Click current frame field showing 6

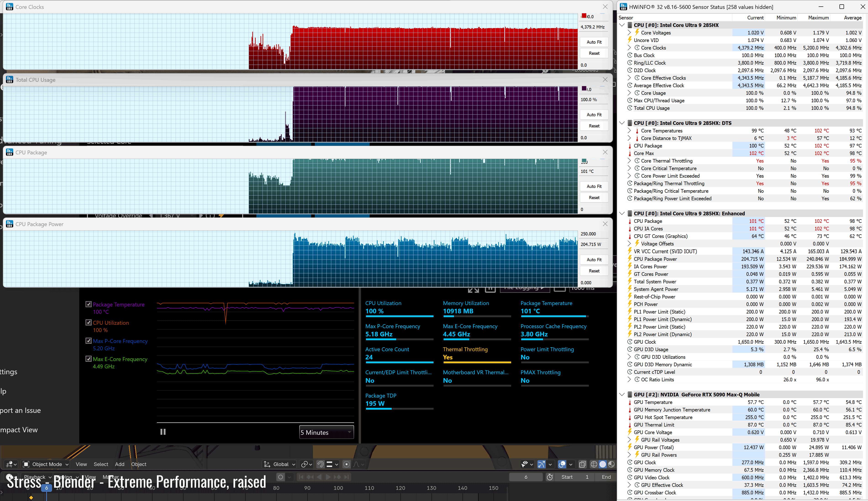526,477
